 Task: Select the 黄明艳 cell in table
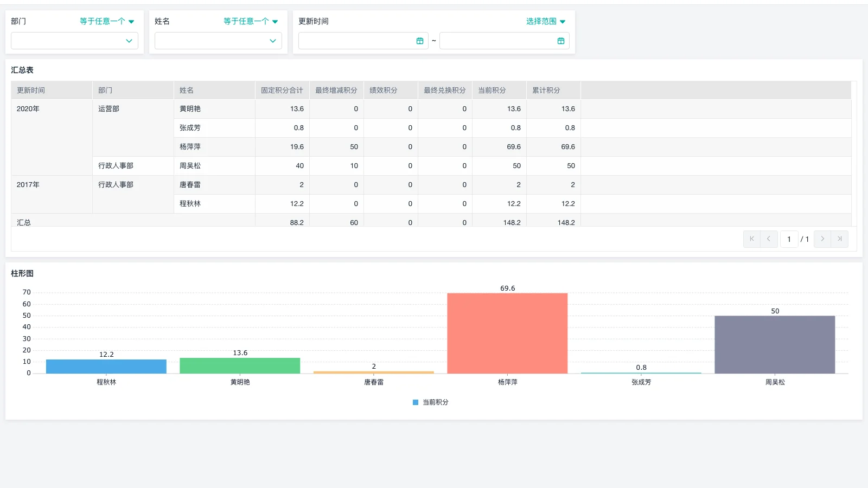[x=190, y=109]
